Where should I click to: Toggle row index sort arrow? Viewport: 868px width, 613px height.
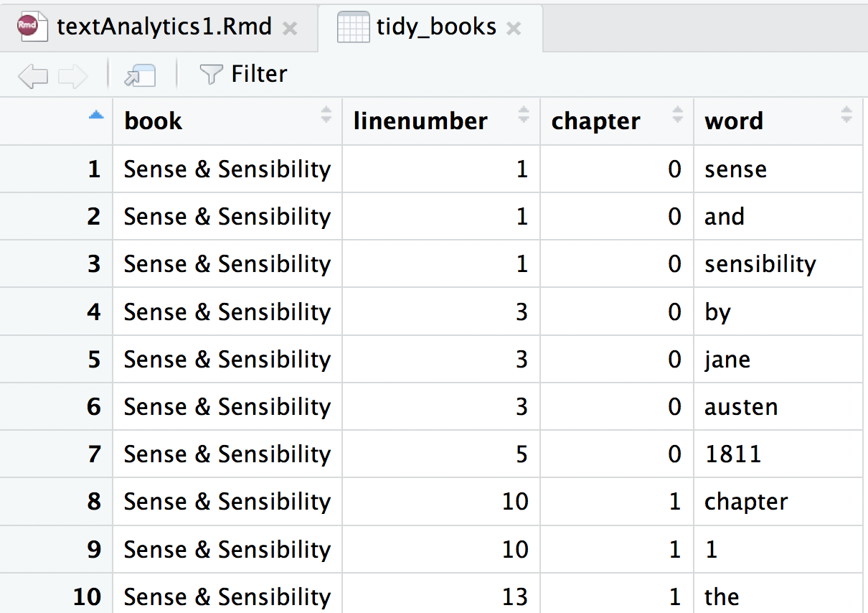tap(95, 115)
